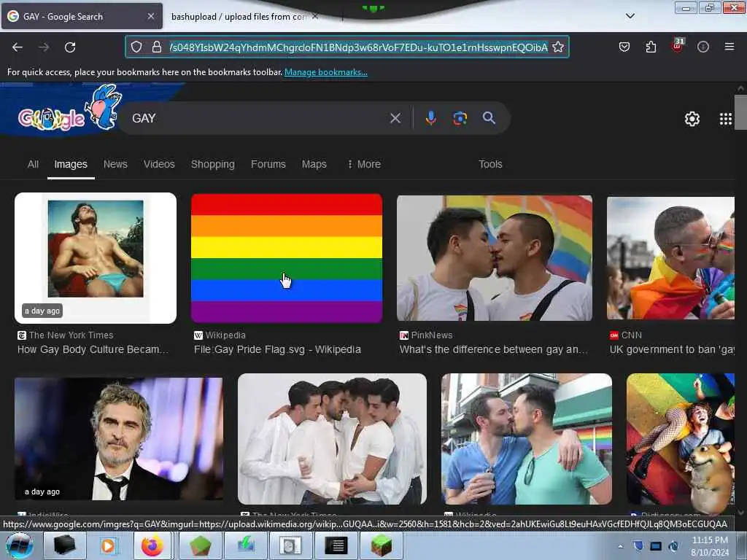Open the Shopping tab
Image resolution: width=747 pixels, height=560 pixels.
click(x=212, y=164)
